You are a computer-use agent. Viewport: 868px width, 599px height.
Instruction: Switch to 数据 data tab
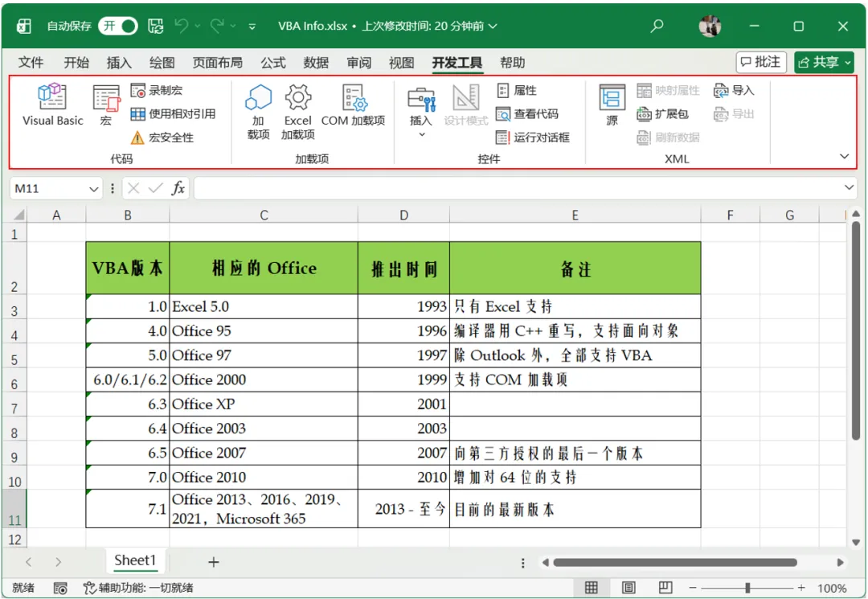(316, 63)
